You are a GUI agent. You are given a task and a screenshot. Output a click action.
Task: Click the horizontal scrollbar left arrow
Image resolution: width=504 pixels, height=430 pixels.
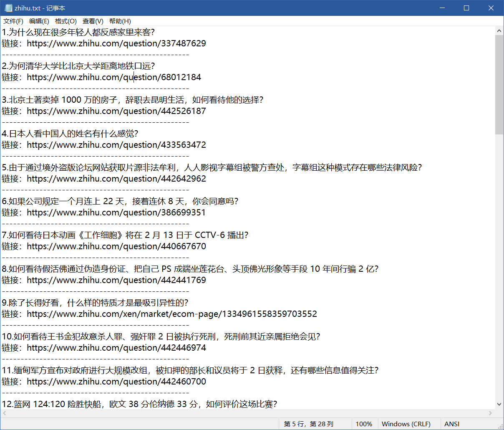click(x=5, y=413)
